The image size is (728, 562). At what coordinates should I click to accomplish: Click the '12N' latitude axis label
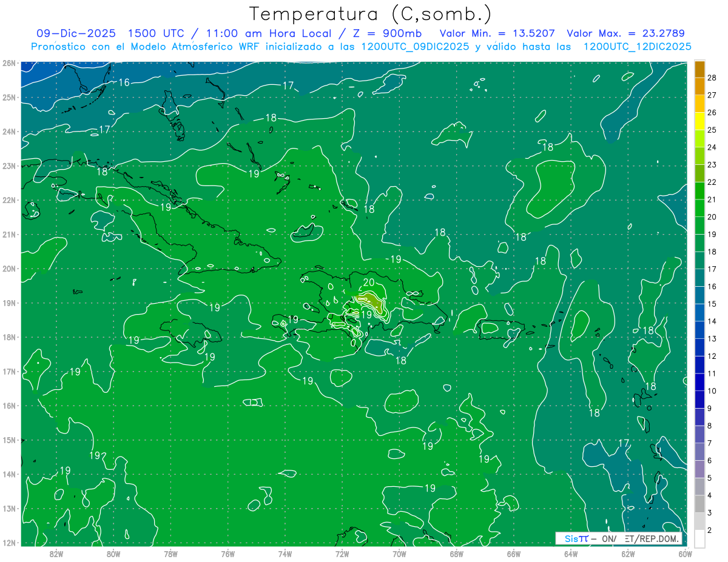pos(8,543)
